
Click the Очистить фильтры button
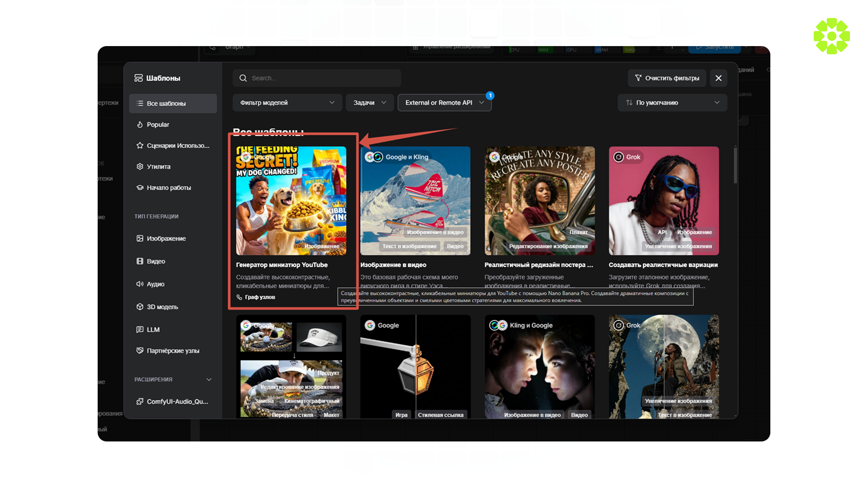(x=667, y=78)
